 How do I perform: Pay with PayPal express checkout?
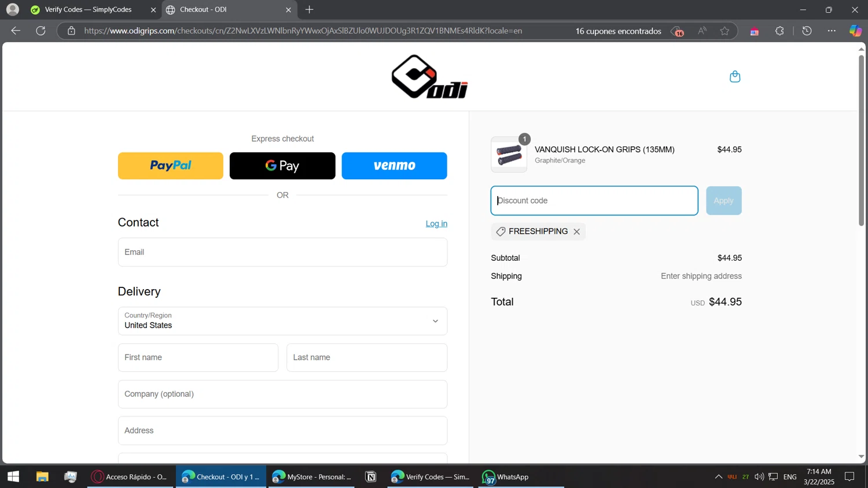(x=170, y=165)
